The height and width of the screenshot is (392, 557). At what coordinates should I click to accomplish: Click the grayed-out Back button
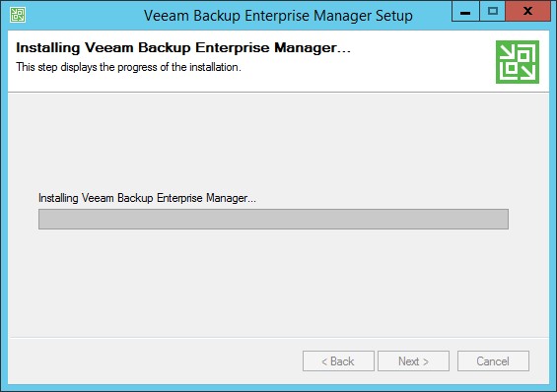tap(338, 361)
